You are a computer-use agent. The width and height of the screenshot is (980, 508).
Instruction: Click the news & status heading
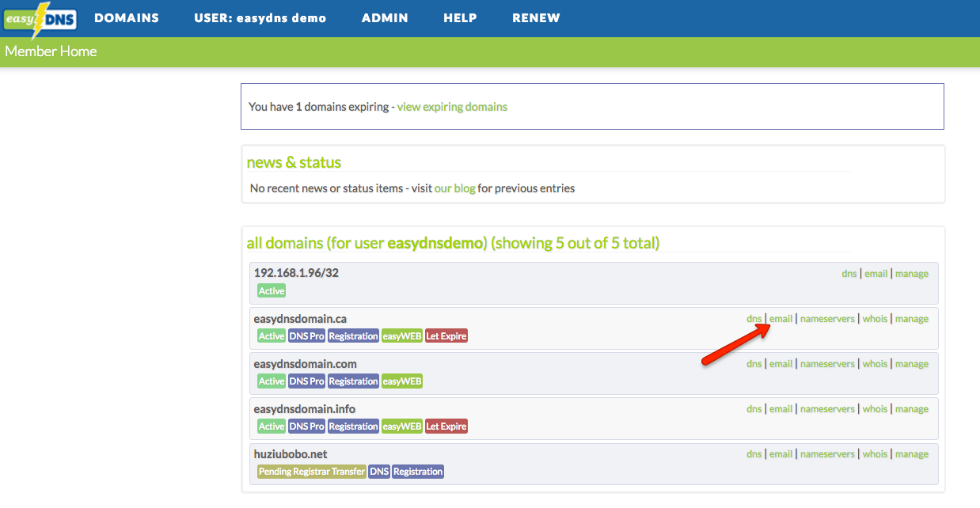click(294, 162)
